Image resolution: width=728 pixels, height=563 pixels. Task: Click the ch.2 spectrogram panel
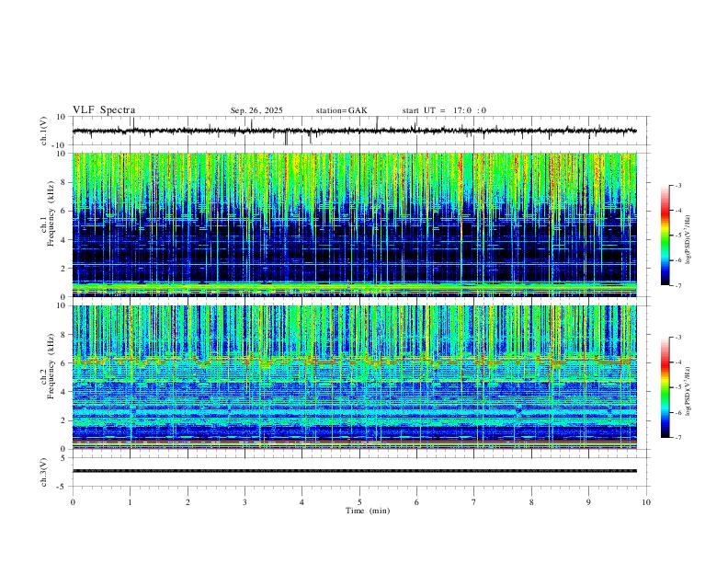(354, 377)
